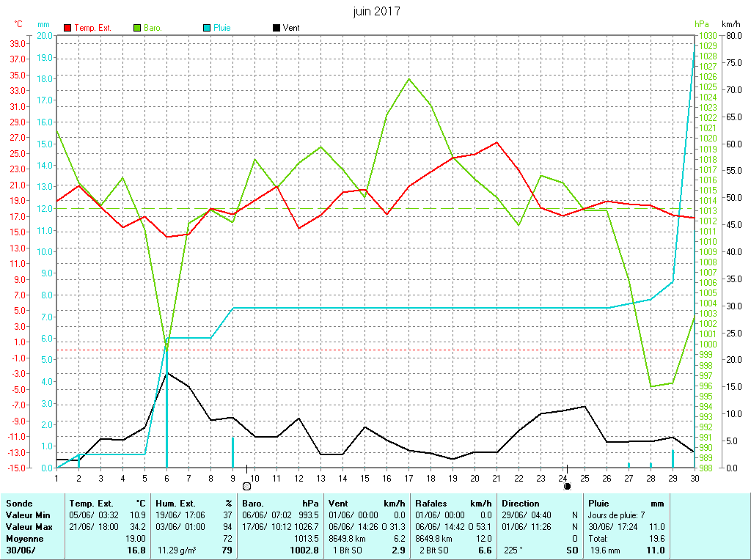Select the black Vent legend square
This screenshot has width=751, height=560.
[276, 28]
